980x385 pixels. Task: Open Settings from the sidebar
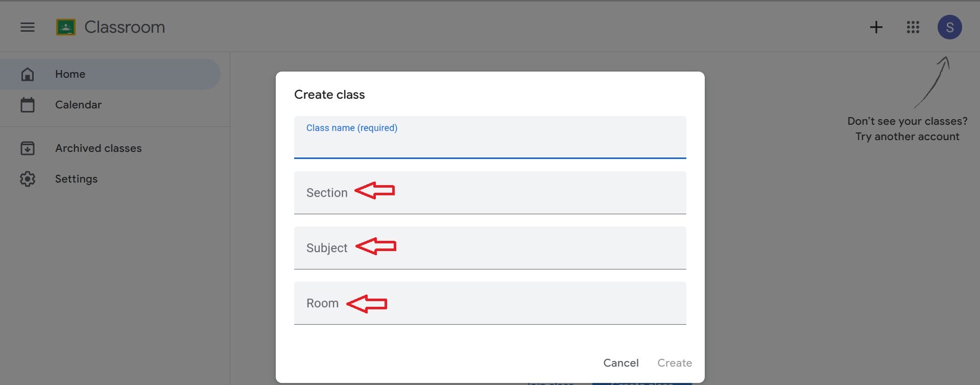point(76,179)
